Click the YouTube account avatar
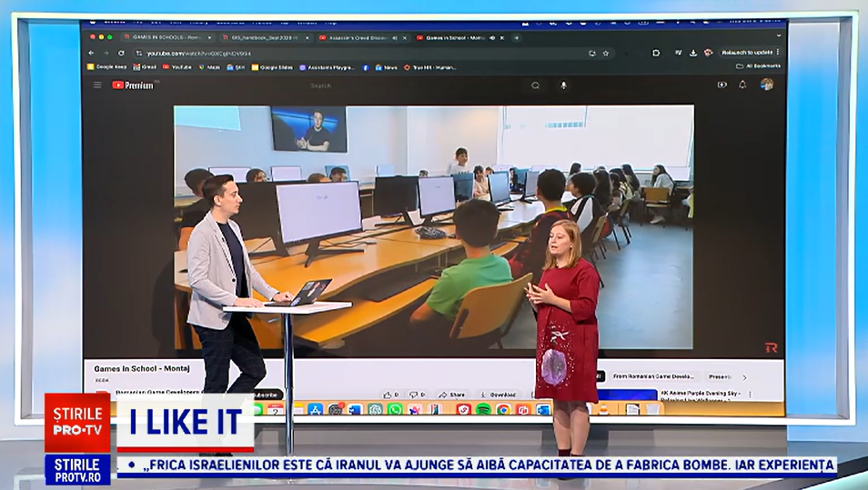This screenshot has height=490, width=868. pos(767,85)
